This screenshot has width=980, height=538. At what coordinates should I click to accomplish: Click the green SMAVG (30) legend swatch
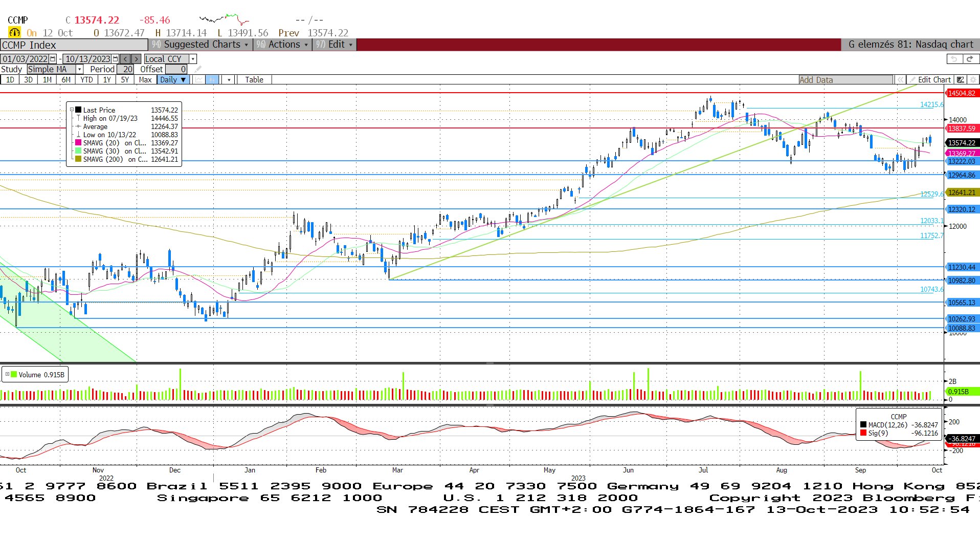click(78, 150)
